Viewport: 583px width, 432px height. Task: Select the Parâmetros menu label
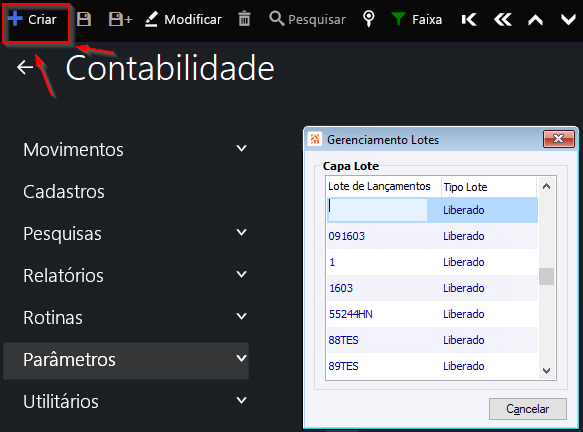(70, 360)
